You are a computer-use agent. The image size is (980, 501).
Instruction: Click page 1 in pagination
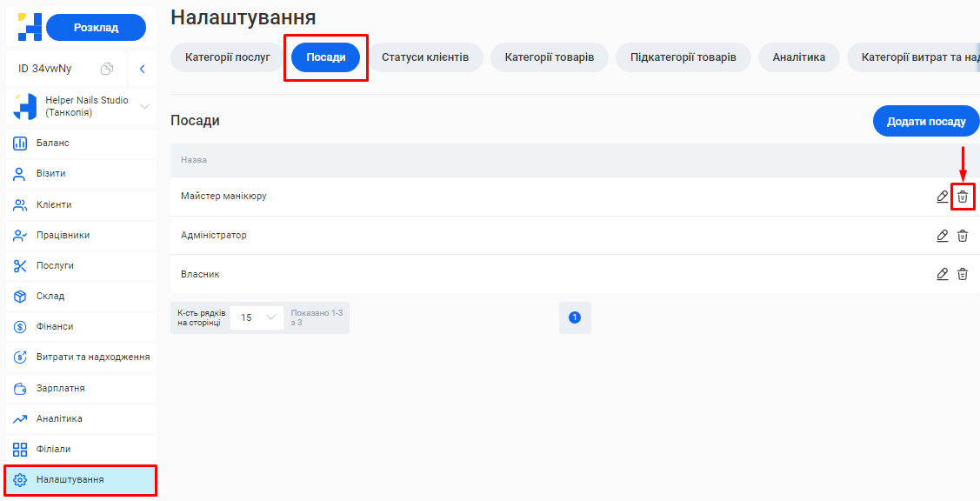pyautogui.click(x=574, y=317)
